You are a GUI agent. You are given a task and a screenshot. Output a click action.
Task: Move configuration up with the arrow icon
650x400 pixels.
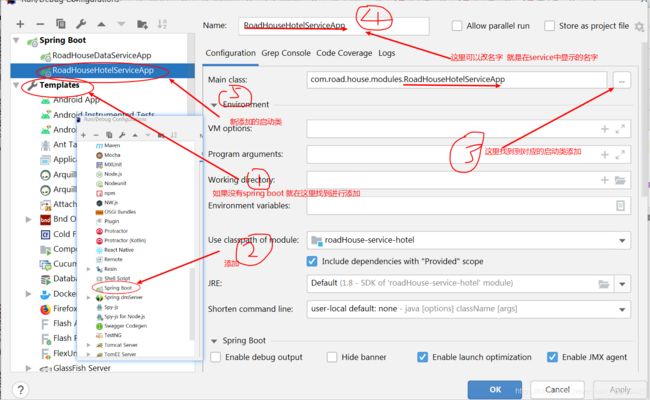[101, 24]
